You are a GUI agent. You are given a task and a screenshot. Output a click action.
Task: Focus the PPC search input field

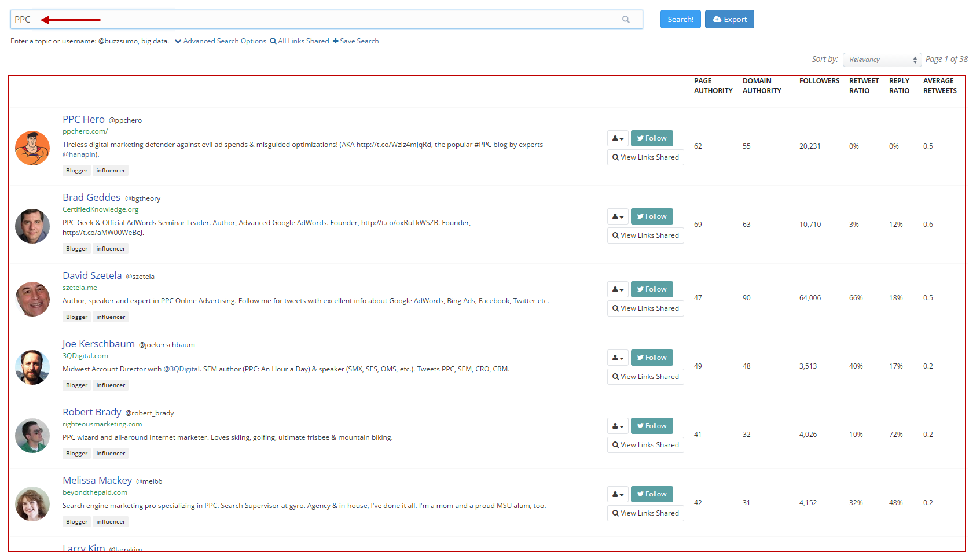point(326,19)
